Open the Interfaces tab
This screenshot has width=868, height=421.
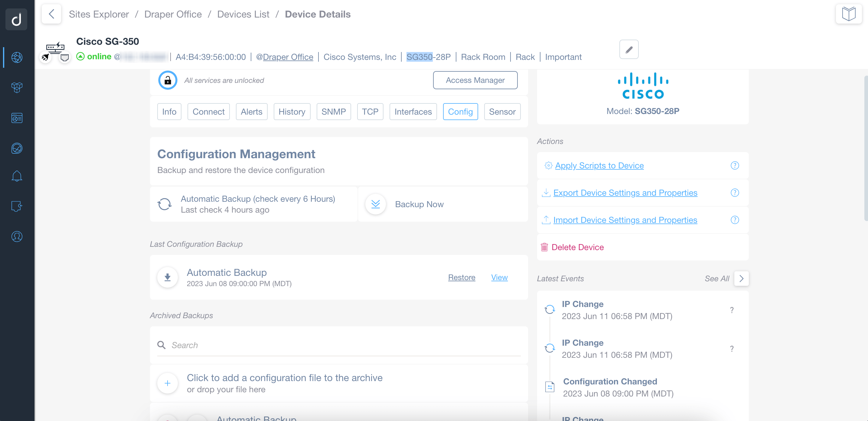click(413, 112)
